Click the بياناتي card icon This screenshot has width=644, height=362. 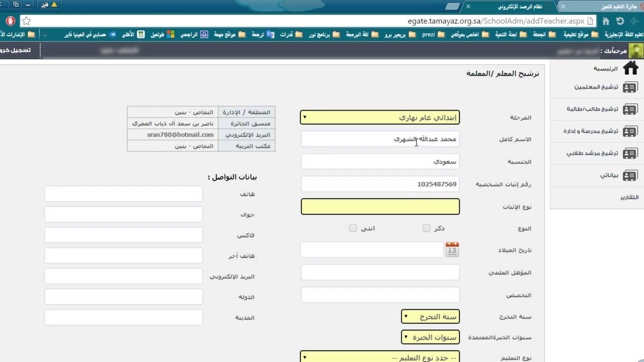(x=630, y=175)
